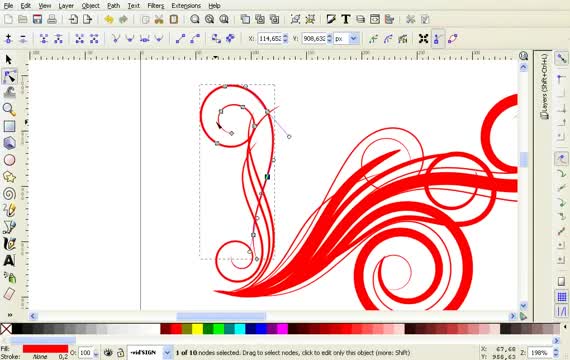Select the Calligraphy tool
Image resolution: width=570 pixels, height=360 pixels.
pyautogui.click(x=9, y=244)
